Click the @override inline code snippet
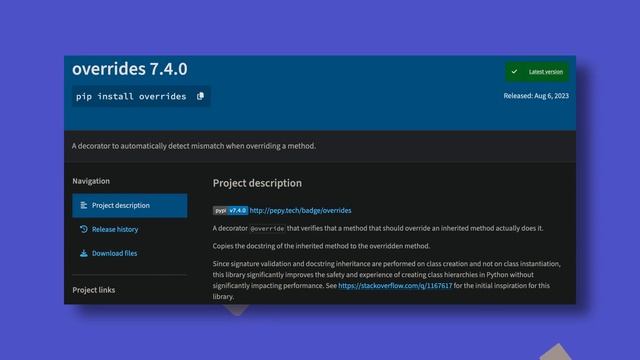Image resolution: width=640 pixels, height=360 pixels. [267, 229]
